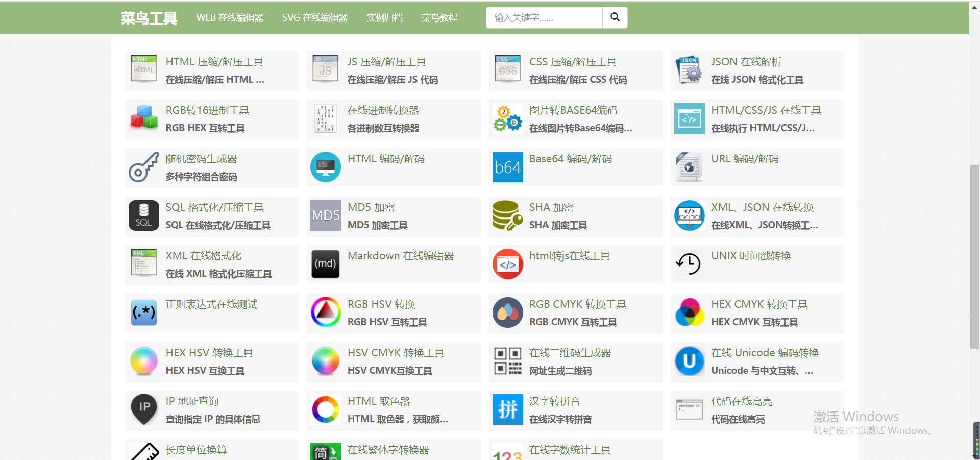This screenshot has width=980, height=460.
Task: Click the html to js red icon
Action: pos(508,264)
